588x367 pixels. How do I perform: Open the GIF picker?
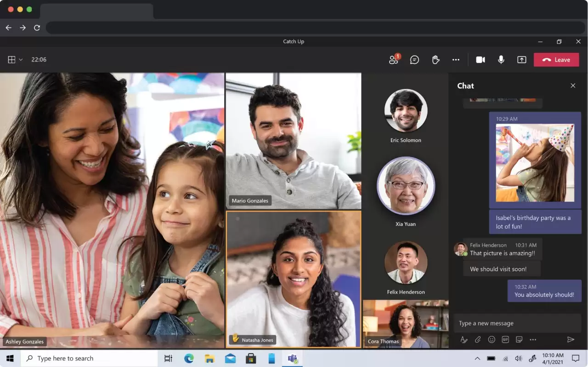(x=505, y=339)
